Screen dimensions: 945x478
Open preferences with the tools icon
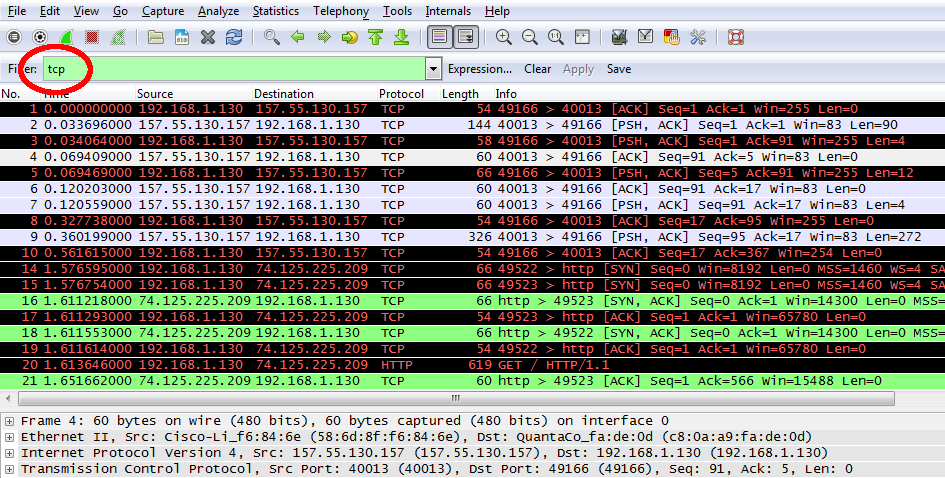pos(698,37)
